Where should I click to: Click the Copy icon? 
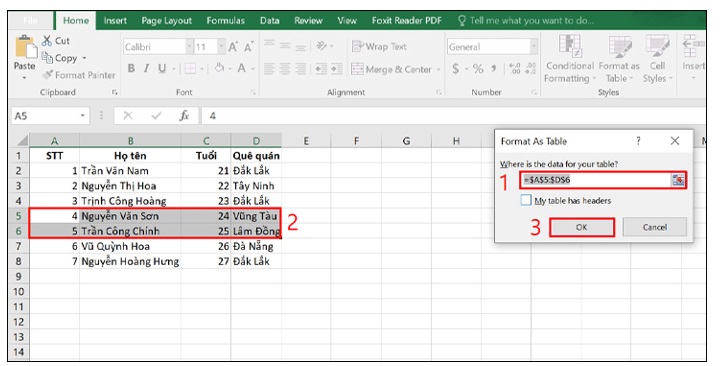coord(47,58)
